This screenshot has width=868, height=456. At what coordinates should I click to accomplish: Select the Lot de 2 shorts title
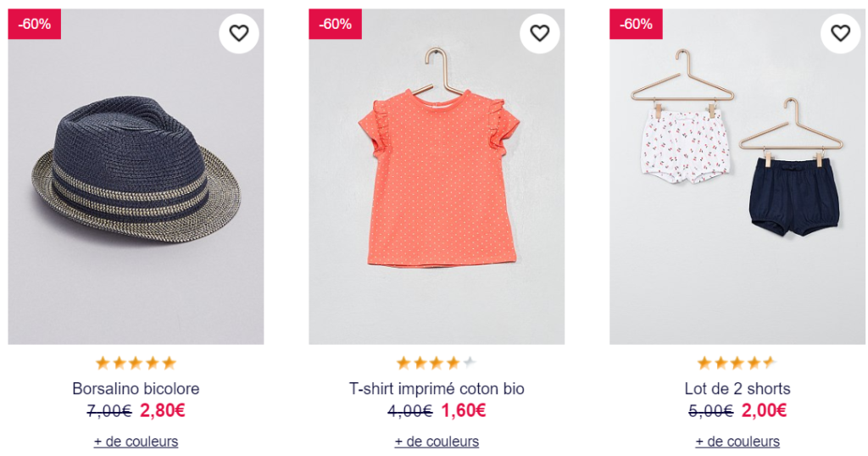(x=737, y=389)
